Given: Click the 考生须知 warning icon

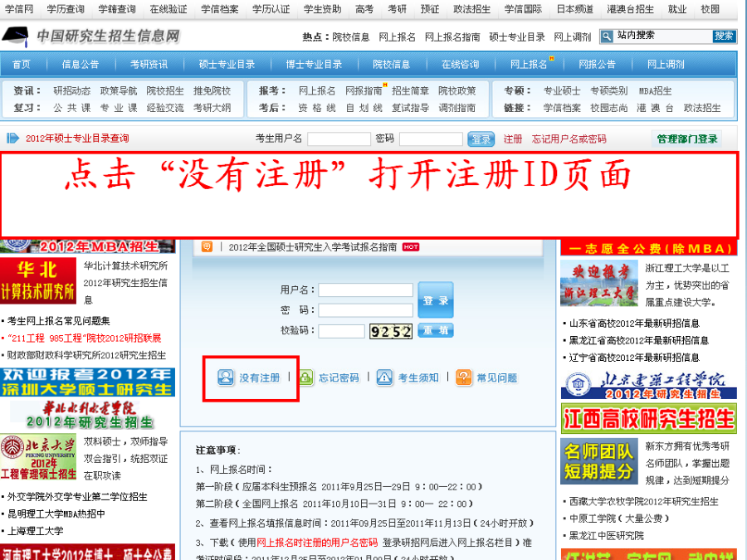Looking at the screenshot, I should click(x=384, y=377).
